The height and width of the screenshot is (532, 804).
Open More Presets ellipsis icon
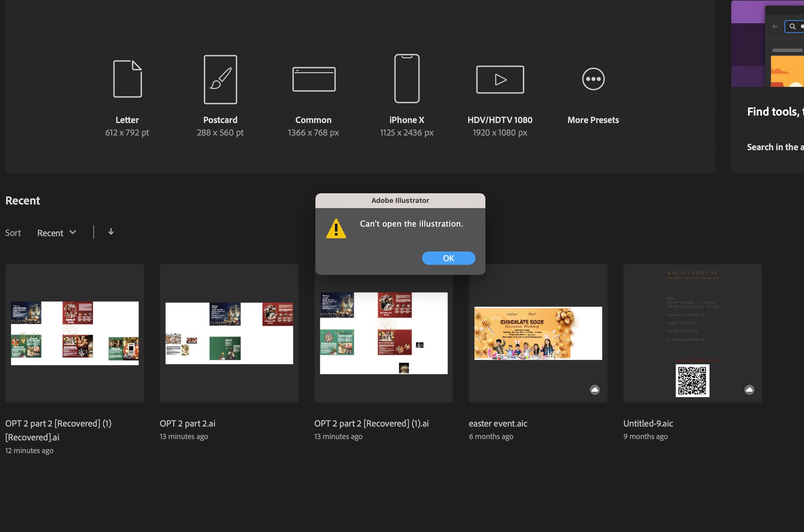tap(593, 79)
